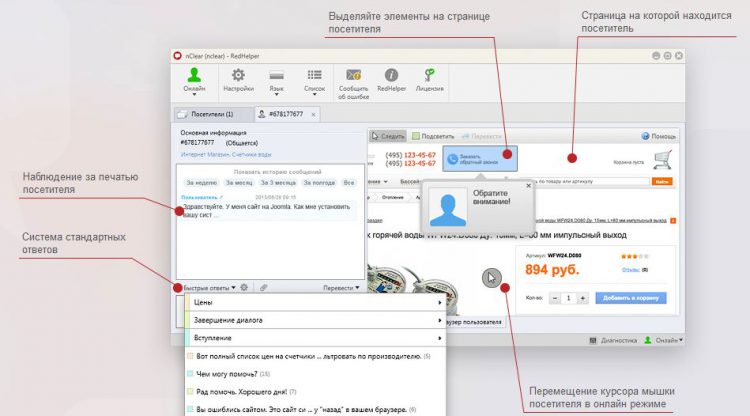Open the Лицензия key toolbar icon

(430, 80)
